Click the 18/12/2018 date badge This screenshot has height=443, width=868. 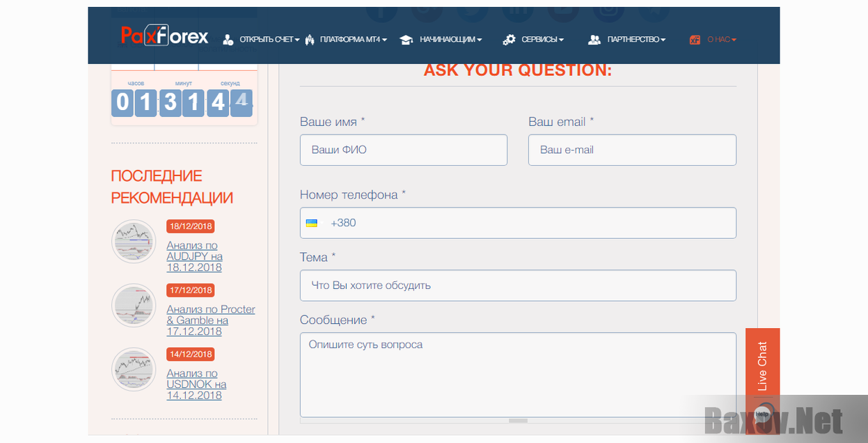[190, 226]
